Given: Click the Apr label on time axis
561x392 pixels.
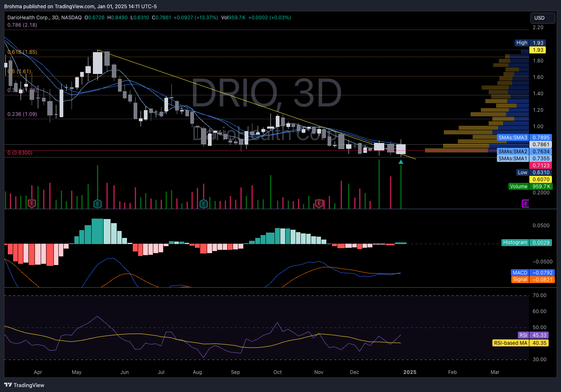Looking at the screenshot, I should pos(38,372).
